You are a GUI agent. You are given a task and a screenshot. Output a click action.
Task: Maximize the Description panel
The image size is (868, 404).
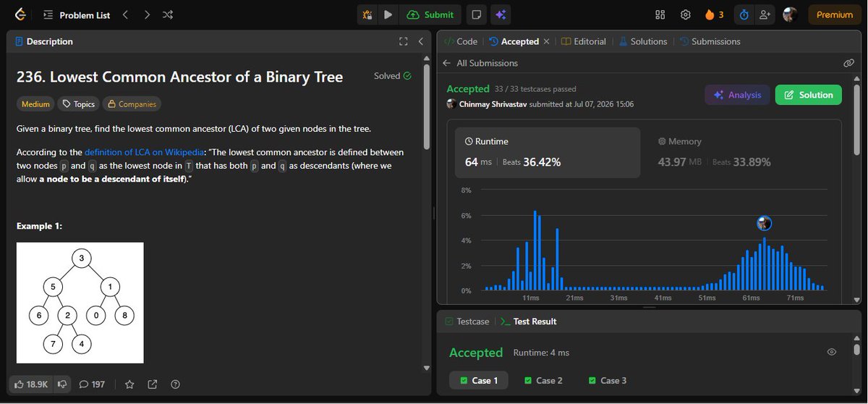404,42
